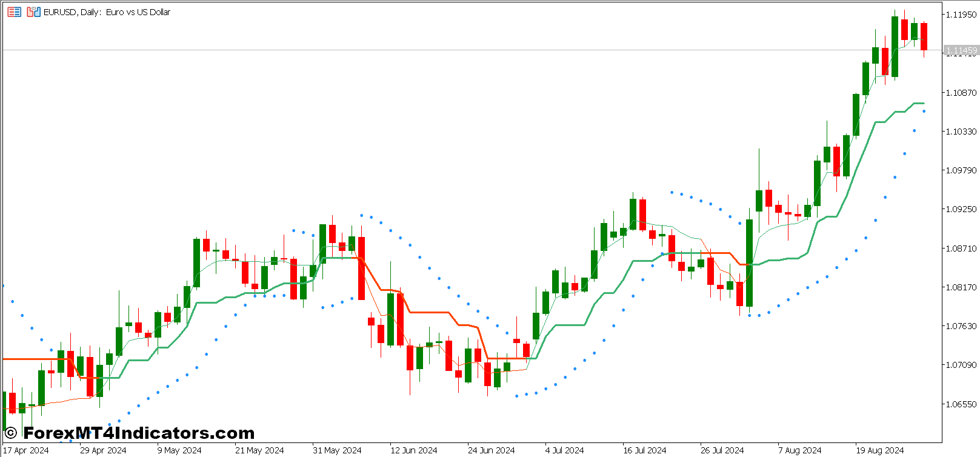
Task: Select the 1.07630 price scale label
Action: pyautogui.click(x=961, y=326)
